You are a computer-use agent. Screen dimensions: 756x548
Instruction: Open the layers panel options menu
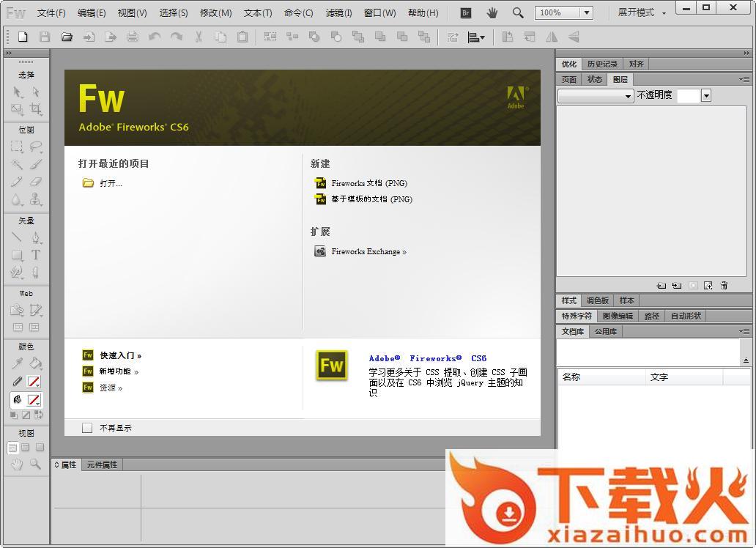[744, 79]
